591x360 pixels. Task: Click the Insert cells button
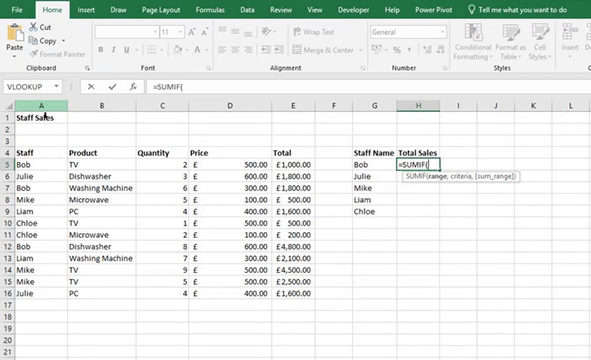[x=570, y=41]
